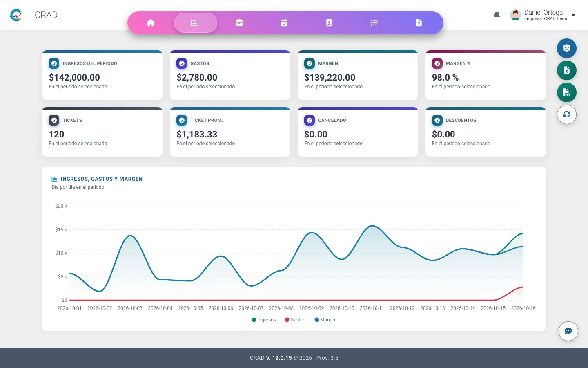
Task: Open the document icon in navbar
Action: (419, 23)
